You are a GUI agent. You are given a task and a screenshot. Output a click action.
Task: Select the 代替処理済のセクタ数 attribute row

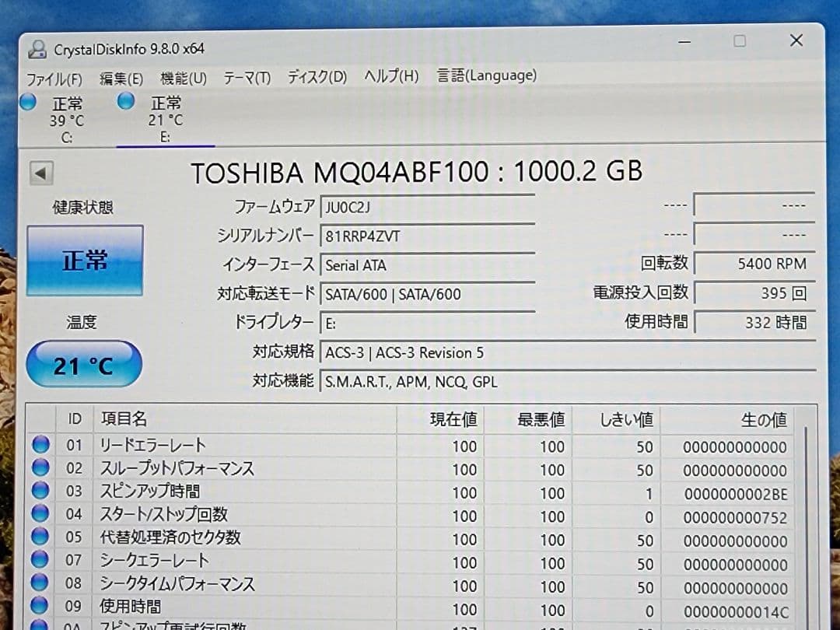tap(410, 538)
